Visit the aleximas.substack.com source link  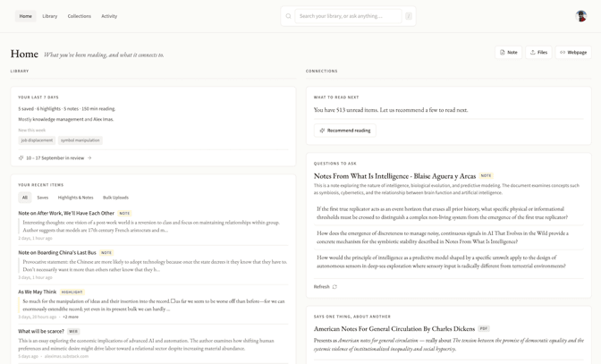(x=66, y=356)
